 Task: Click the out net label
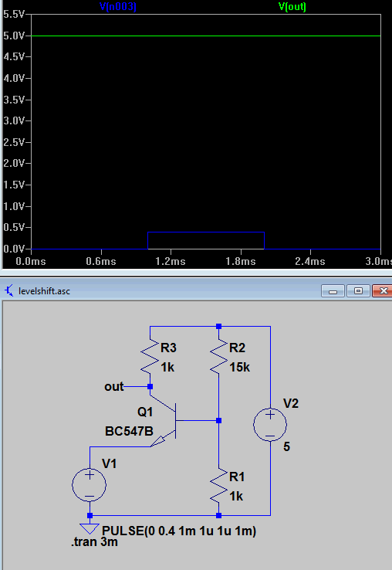click(x=113, y=386)
